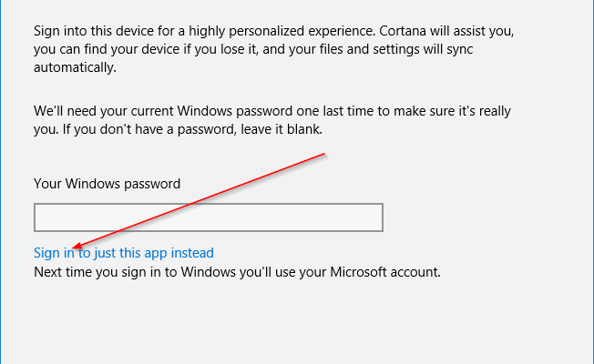Open the "Sign in to just this app instead" link
Screen dimensions: 594x364
coord(123,253)
